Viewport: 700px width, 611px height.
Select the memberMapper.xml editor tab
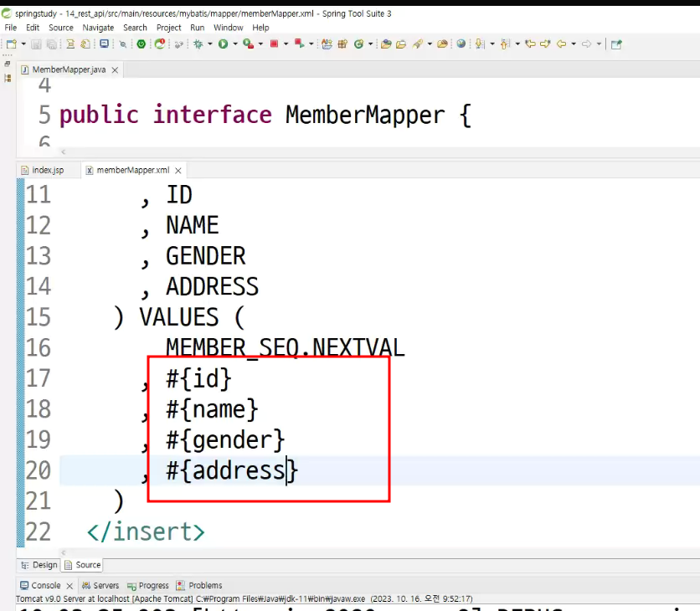pyautogui.click(x=132, y=170)
